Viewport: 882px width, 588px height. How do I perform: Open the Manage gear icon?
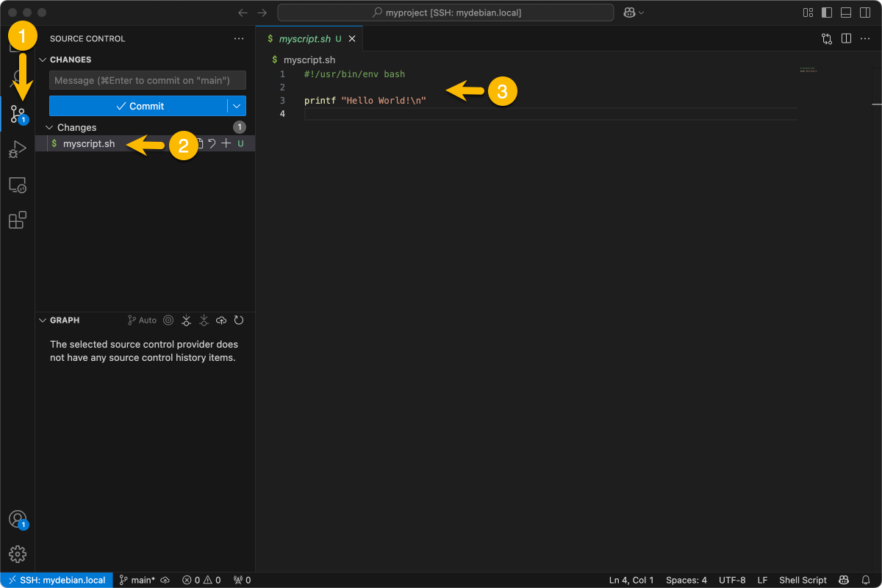(x=17, y=554)
